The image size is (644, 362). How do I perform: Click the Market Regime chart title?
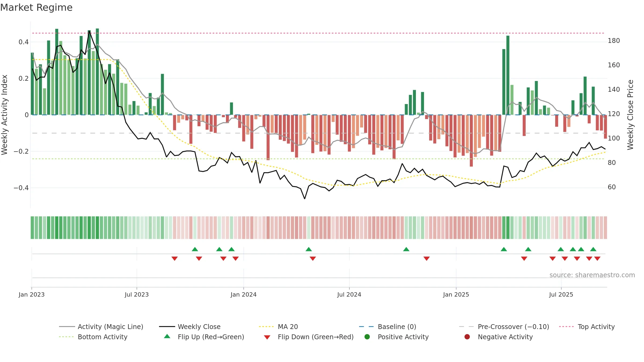point(36,8)
